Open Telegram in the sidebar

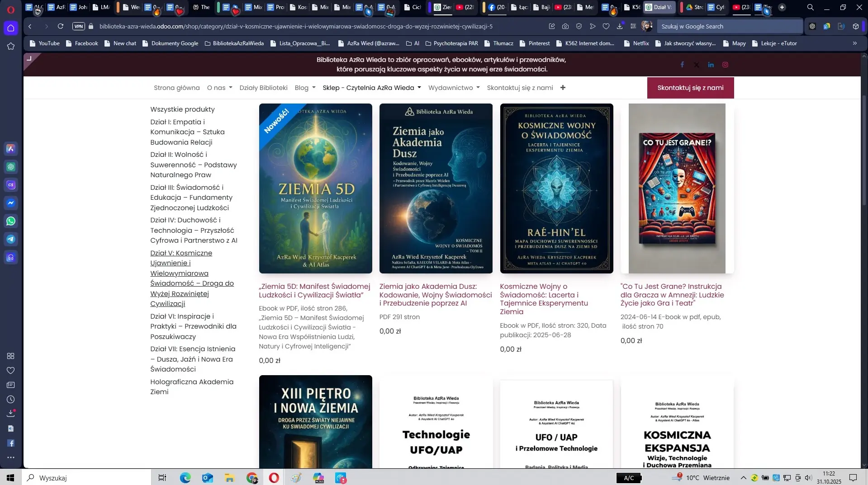coord(11,239)
